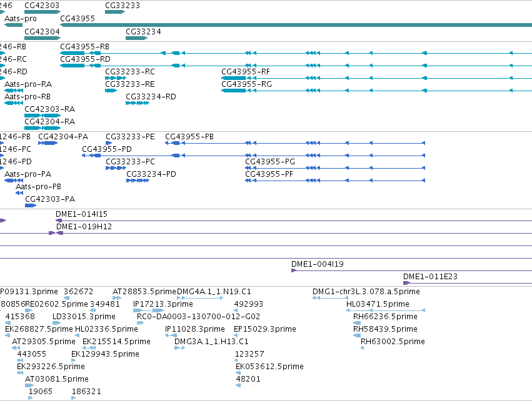532x401 pixels.
Task: Click EST DMG4A.1_1.N19.C1
Action: click(214, 292)
